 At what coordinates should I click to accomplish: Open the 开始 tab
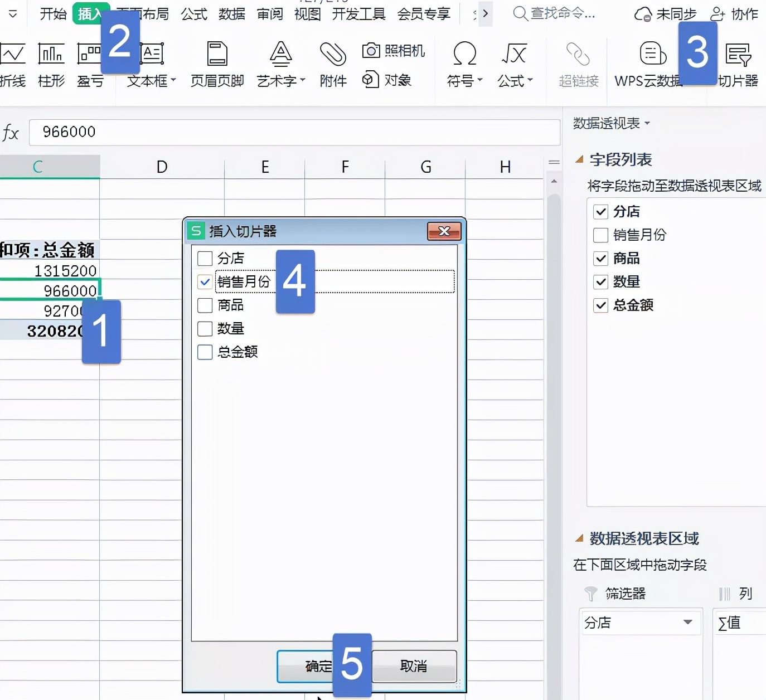[x=54, y=14]
